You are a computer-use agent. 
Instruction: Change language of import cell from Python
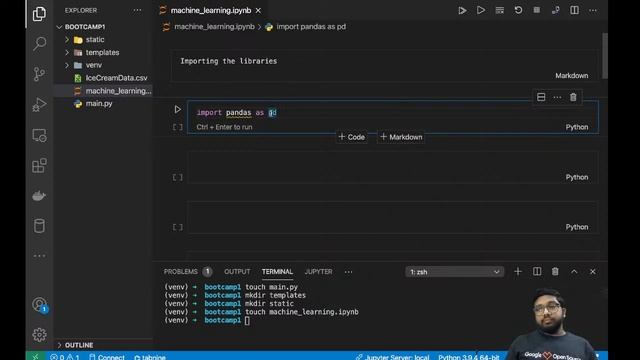(577, 127)
